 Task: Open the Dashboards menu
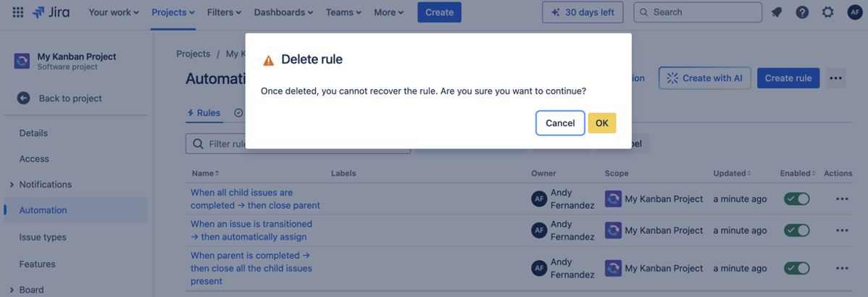click(283, 12)
